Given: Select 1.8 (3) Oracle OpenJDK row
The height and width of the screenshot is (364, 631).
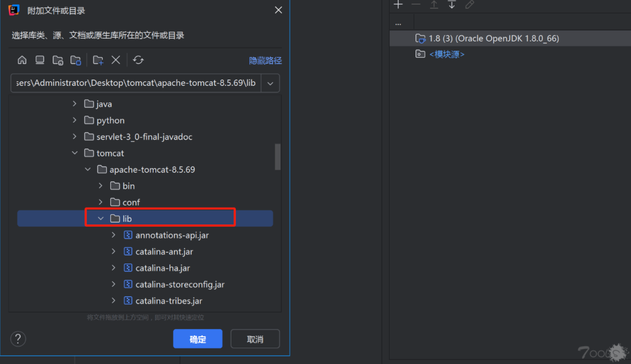Looking at the screenshot, I should pyautogui.click(x=510, y=38).
